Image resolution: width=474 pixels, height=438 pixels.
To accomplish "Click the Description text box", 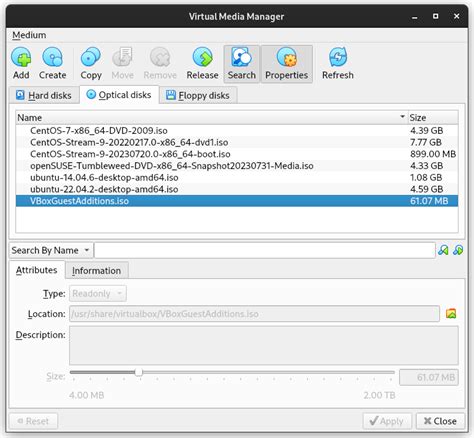I will 264,346.
